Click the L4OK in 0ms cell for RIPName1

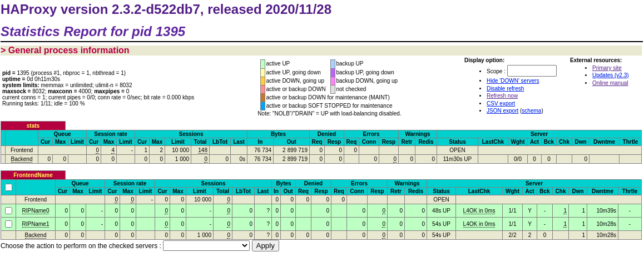tap(479, 224)
